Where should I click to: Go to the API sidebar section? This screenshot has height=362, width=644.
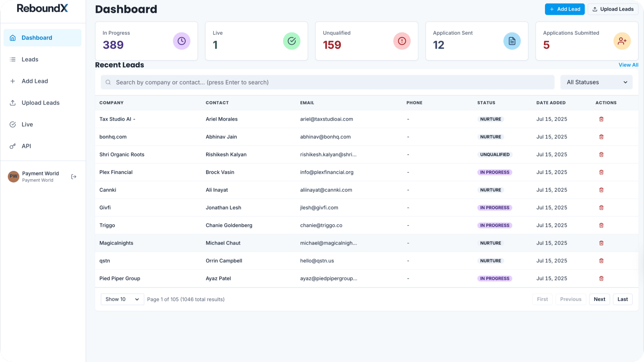point(26,146)
